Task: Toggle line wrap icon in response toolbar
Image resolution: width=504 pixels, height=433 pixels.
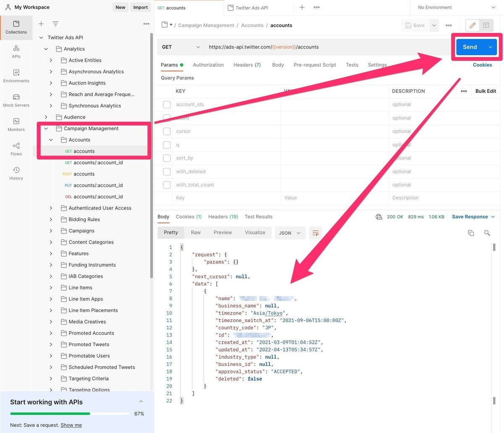Action: click(x=315, y=233)
